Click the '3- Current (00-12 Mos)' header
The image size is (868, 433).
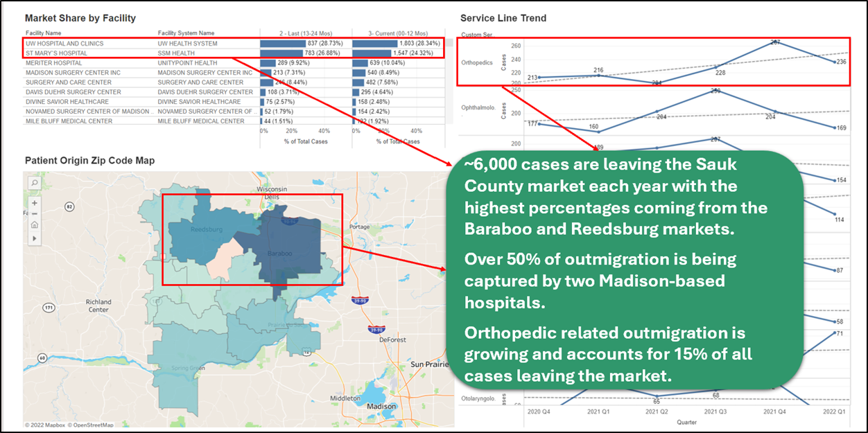tap(396, 33)
